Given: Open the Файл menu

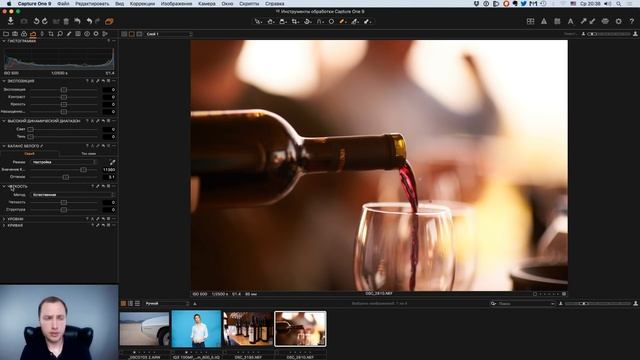Looking at the screenshot, I should pyautogui.click(x=63, y=4).
